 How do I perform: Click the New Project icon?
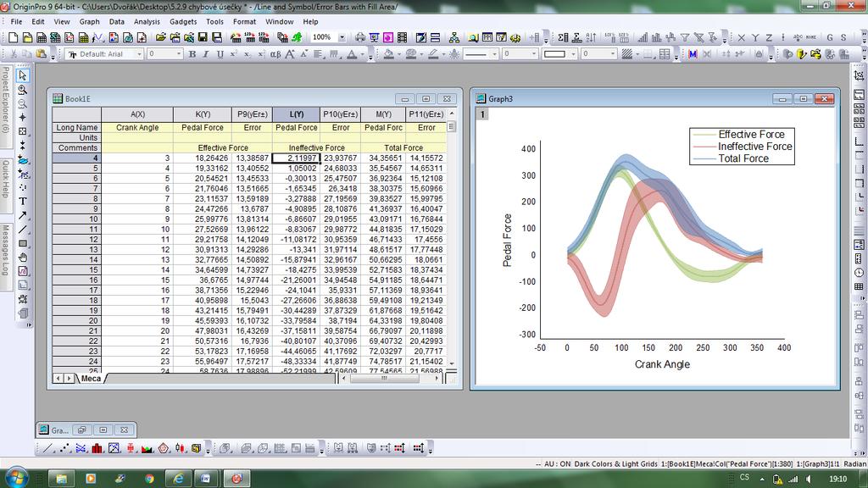click(14, 37)
